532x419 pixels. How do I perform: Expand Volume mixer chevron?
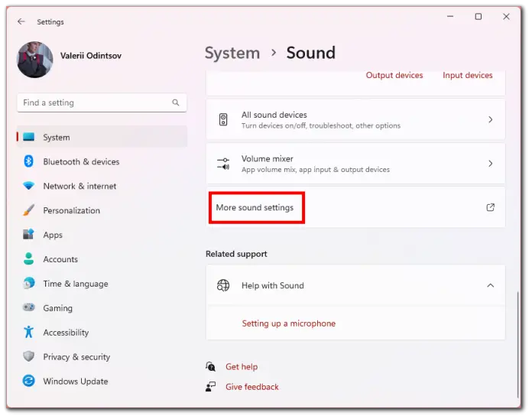click(491, 164)
